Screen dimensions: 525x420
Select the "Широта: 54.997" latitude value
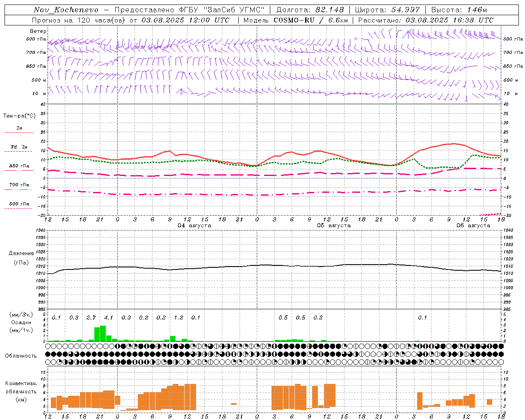(387, 10)
